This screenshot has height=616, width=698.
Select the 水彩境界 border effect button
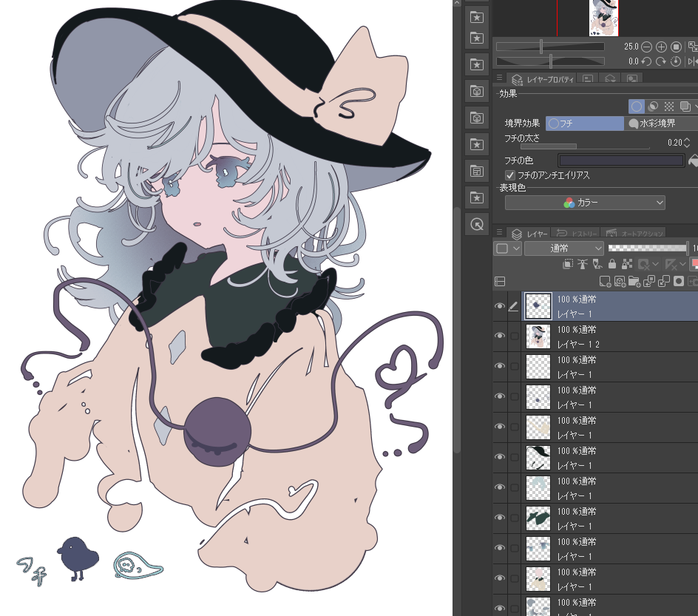pyautogui.click(x=660, y=123)
